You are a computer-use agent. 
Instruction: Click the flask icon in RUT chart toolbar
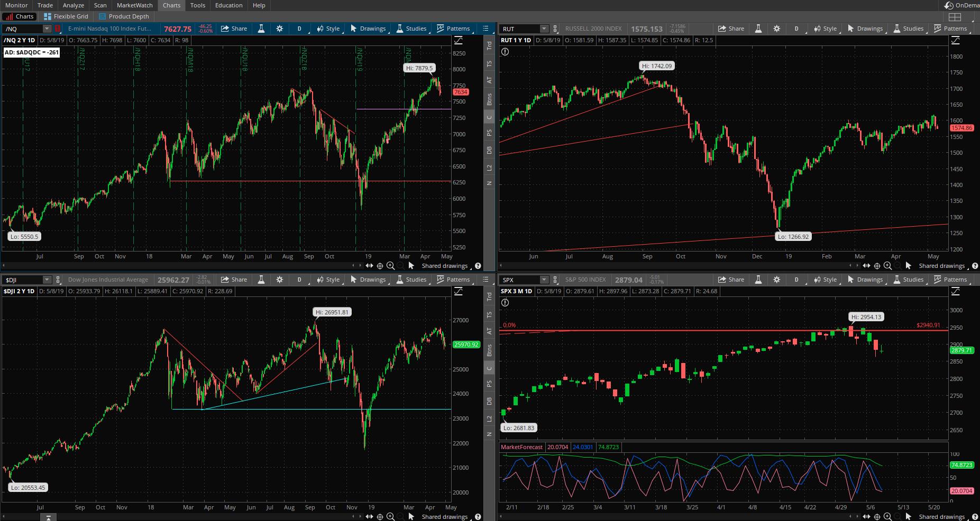(758, 29)
